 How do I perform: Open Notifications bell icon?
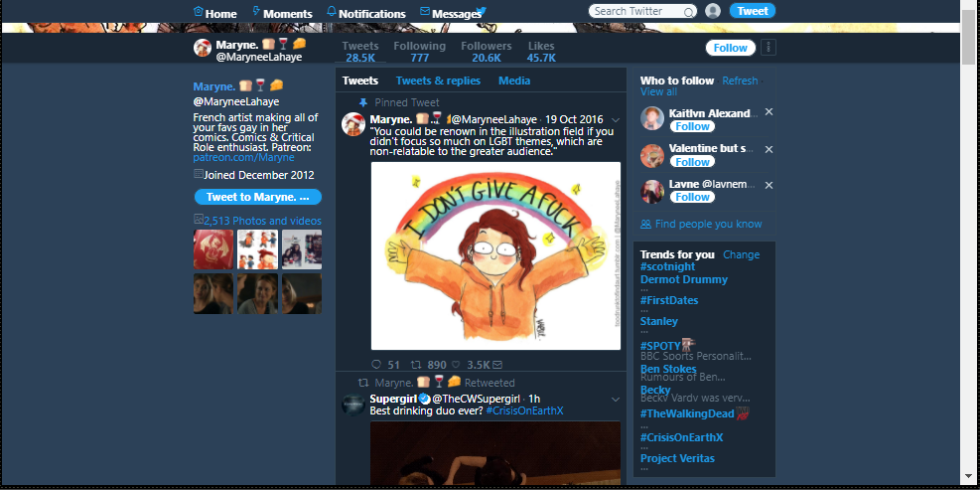(332, 11)
